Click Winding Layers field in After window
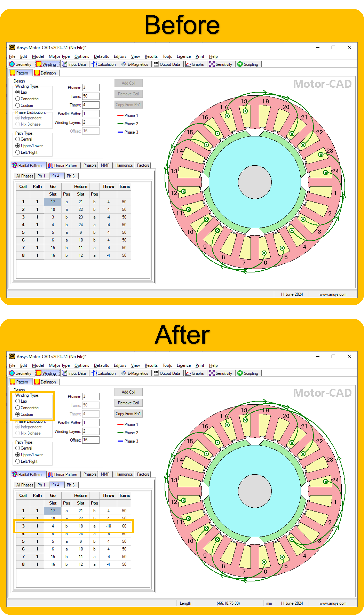364x615 pixels. (91, 431)
